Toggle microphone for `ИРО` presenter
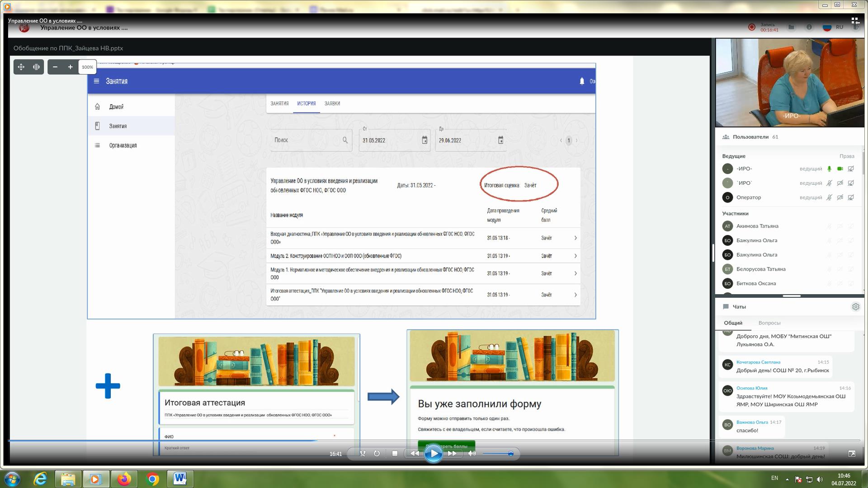868x488 pixels. [x=829, y=183]
